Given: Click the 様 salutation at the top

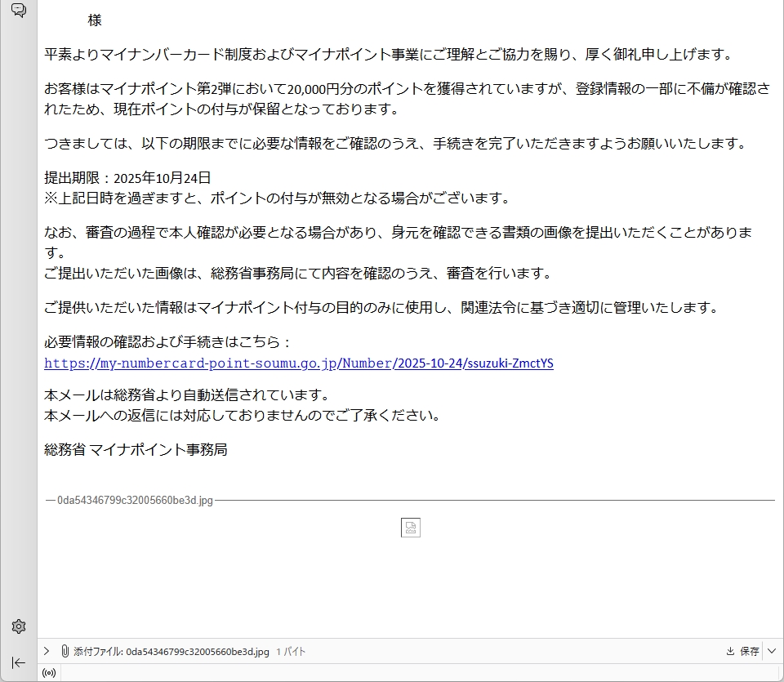Looking at the screenshot, I should [95, 20].
